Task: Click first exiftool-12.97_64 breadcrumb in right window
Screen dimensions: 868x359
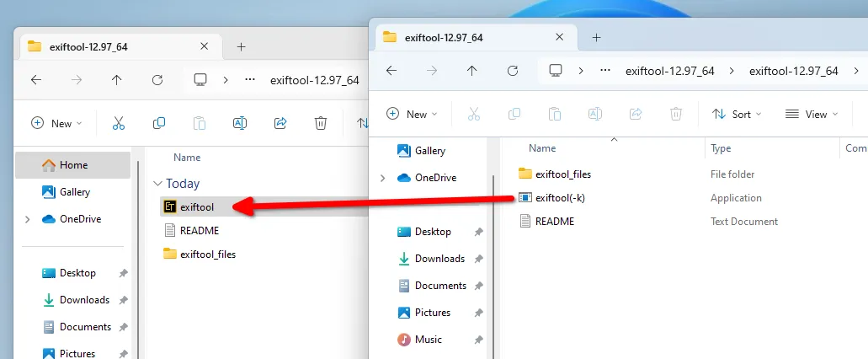Action: 670,71
